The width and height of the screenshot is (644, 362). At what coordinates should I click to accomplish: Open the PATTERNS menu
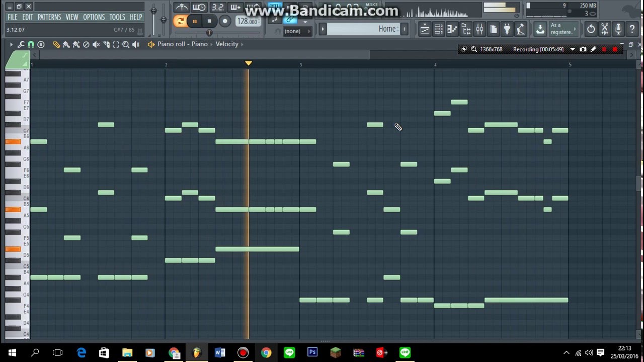click(x=49, y=17)
